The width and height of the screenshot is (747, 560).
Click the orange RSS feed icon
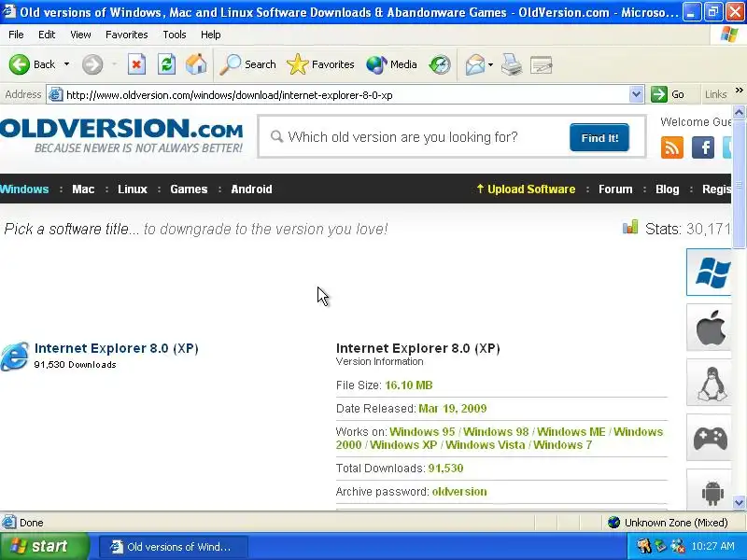(x=672, y=147)
